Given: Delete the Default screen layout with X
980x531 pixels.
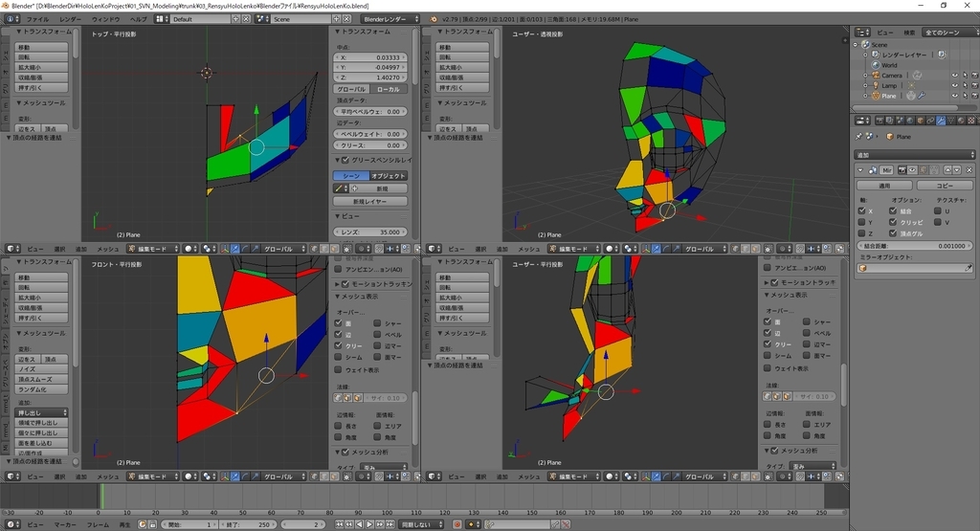Looking at the screenshot, I should point(246,19).
